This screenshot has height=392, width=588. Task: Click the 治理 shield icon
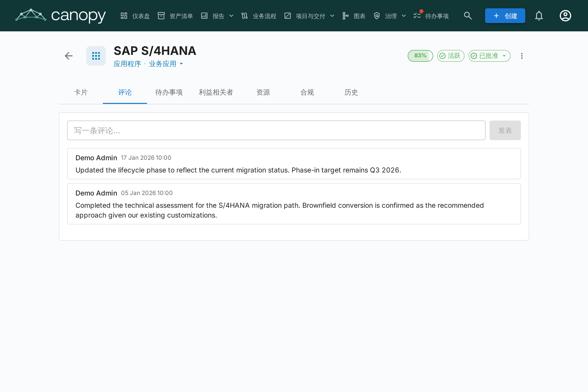click(x=377, y=16)
